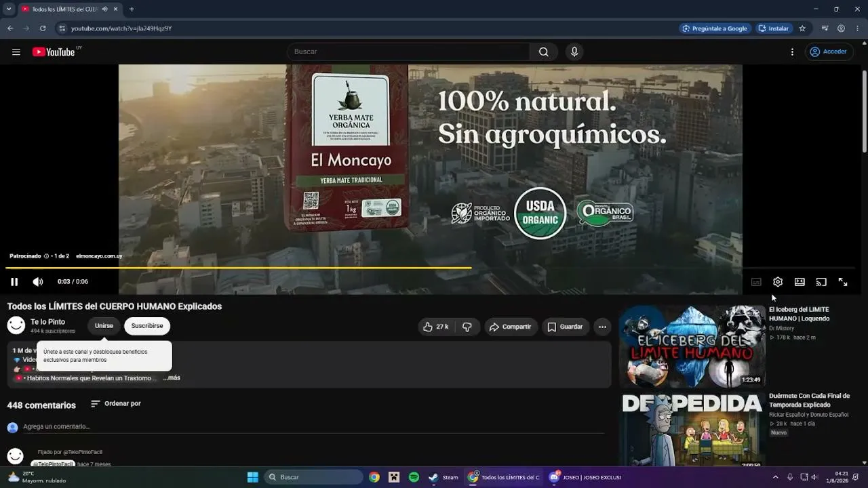The height and width of the screenshot is (488, 868).
Task: Click Pregúntale a Google chip
Action: point(715,28)
